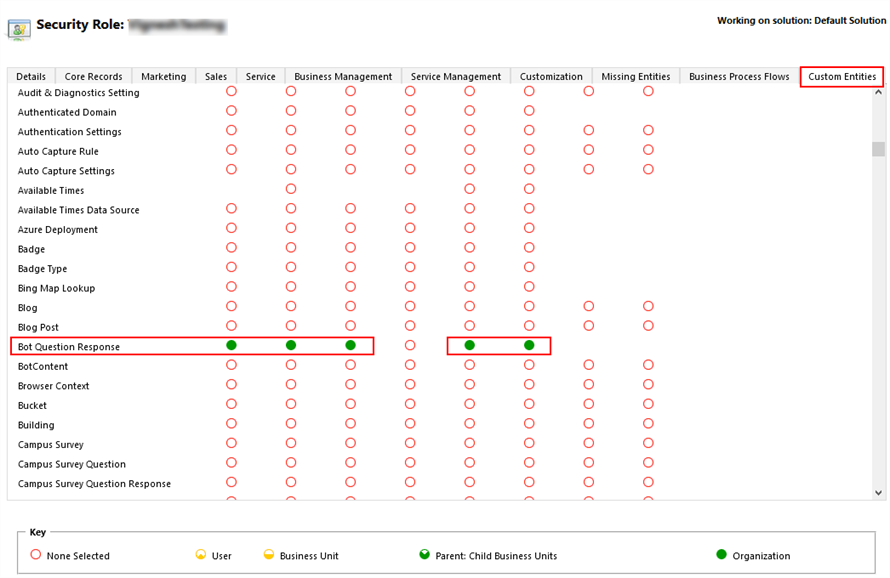
Task: Click the None Selected empty circle in Key
Action: pos(36,555)
